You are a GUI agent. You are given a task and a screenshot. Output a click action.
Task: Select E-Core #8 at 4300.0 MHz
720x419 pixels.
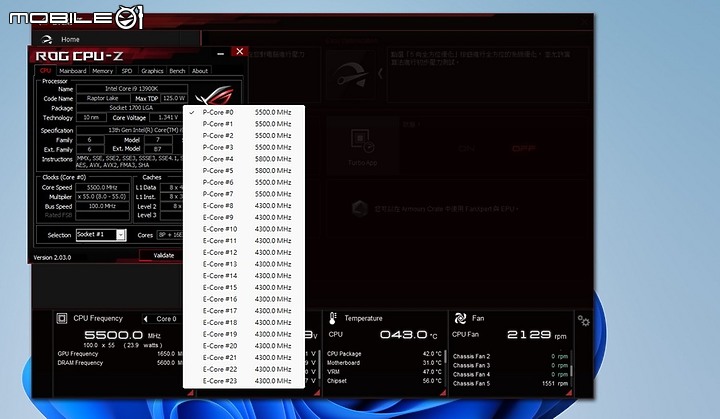pos(243,206)
